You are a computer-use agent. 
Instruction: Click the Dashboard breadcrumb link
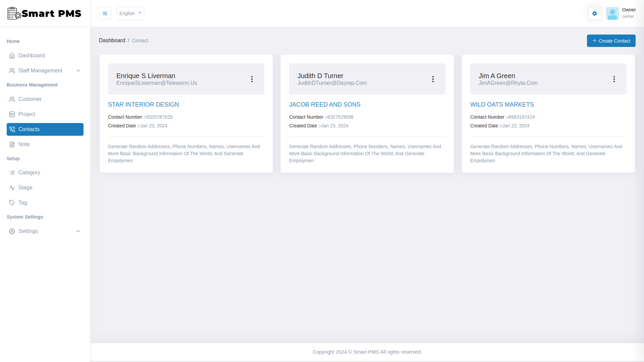[x=112, y=40]
